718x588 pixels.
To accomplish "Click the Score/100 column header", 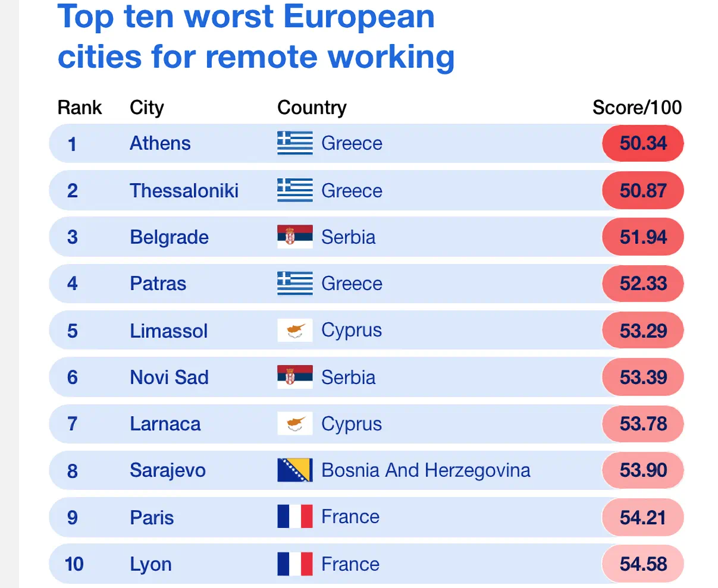I will [x=637, y=108].
